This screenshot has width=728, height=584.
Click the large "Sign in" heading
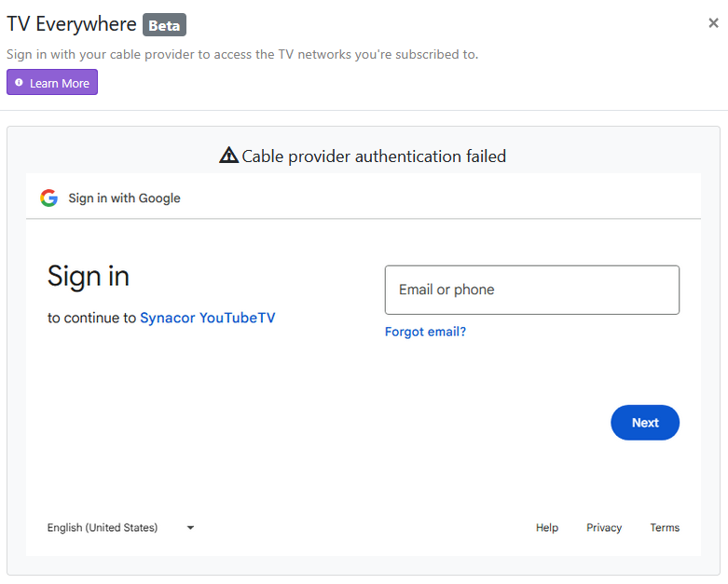click(x=89, y=276)
